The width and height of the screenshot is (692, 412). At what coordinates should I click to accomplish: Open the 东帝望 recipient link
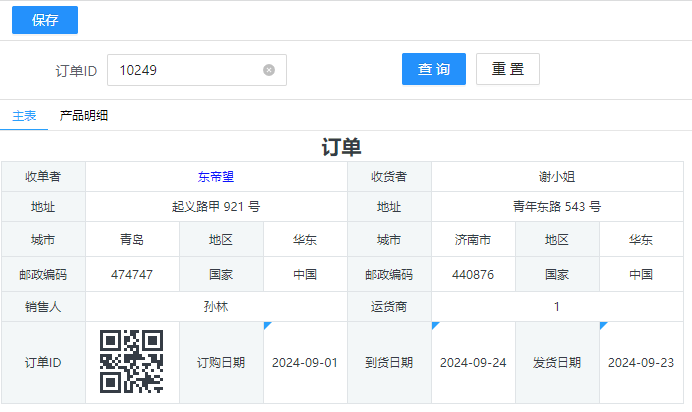click(x=216, y=177)
